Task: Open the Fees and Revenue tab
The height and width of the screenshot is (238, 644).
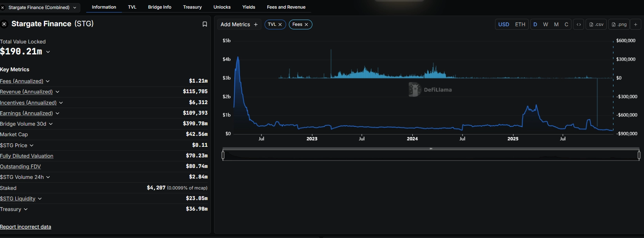Action: point(286,7)
